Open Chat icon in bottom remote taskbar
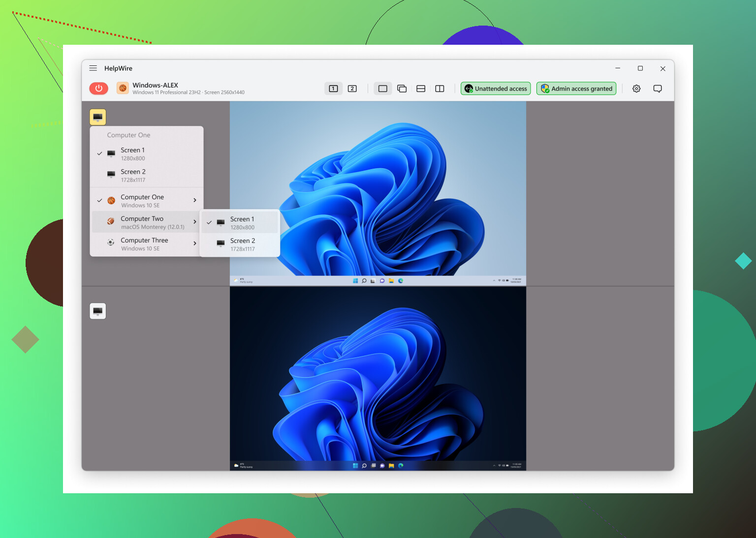Screen dimensions: 756x538 point(382,466)
